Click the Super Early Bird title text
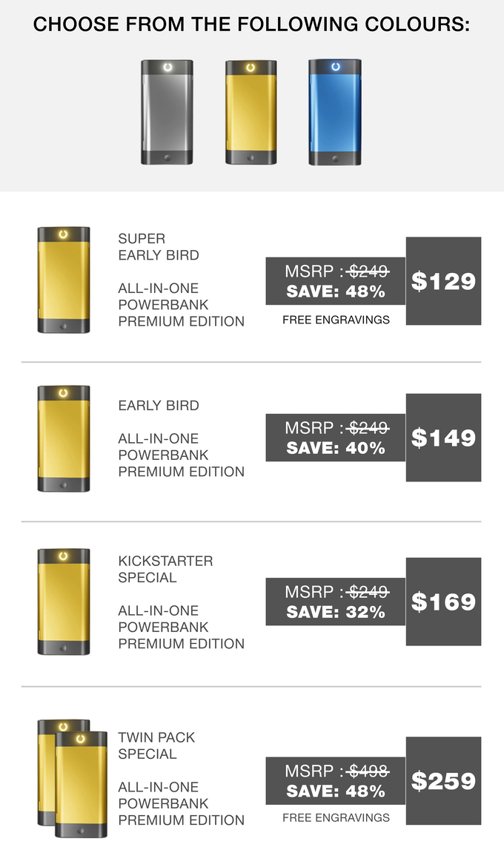Image resolution: width=504 pixels, height=856 pixels. coord(159,247)
